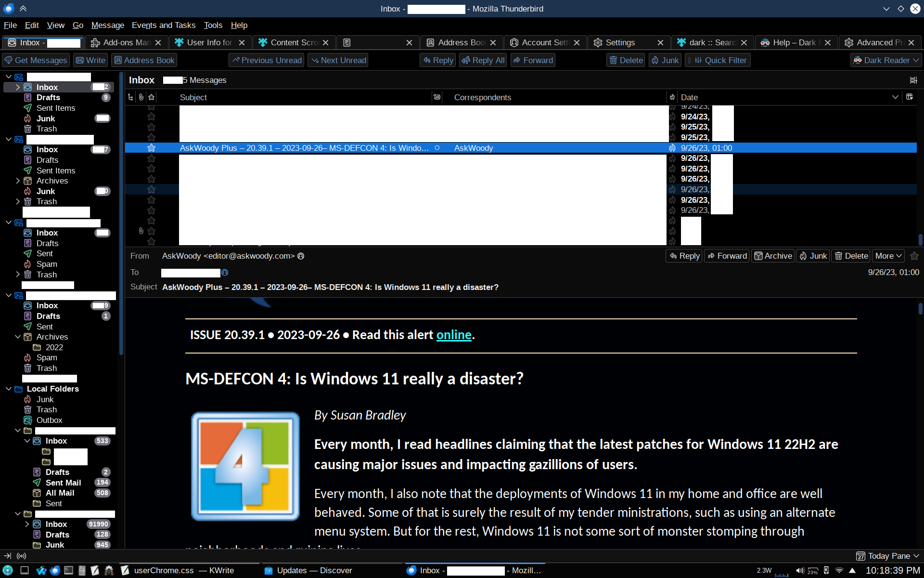The width and height of the screenshot is (924, 578).
Task: Switch to the Address Book tab
Action: tap(460, 42)
